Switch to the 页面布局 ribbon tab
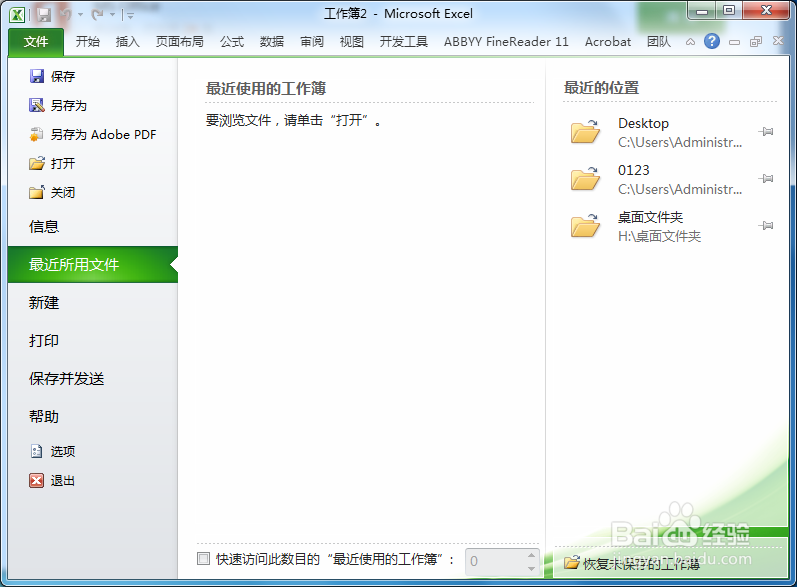The height and width of the screenshot is (587, 797). pyautogui.click(x=179, y=42)
